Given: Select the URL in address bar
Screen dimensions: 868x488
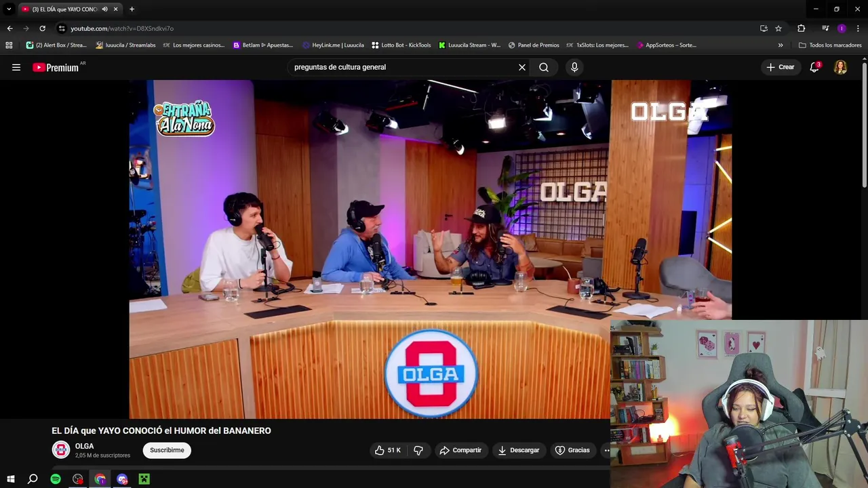Looking at the screenshot, I should pos(122,28).
